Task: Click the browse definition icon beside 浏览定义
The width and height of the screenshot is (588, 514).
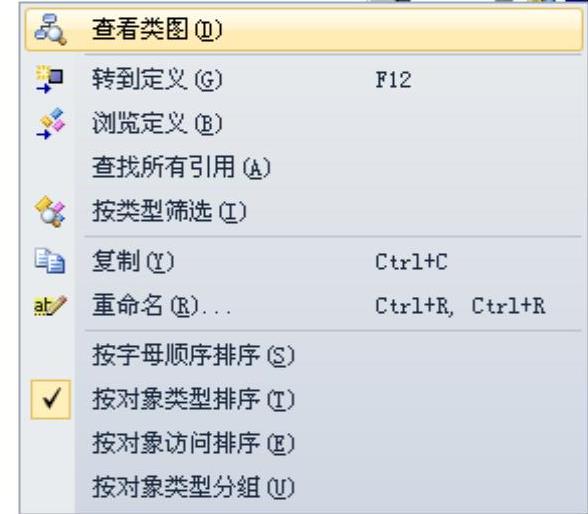Action: click(50, 124)
